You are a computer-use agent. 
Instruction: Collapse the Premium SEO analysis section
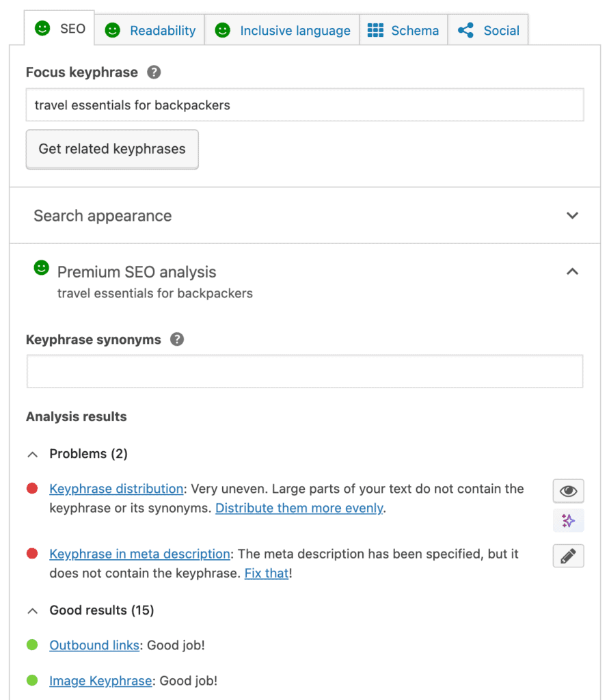pyautogui.click(x=572, y=271)
